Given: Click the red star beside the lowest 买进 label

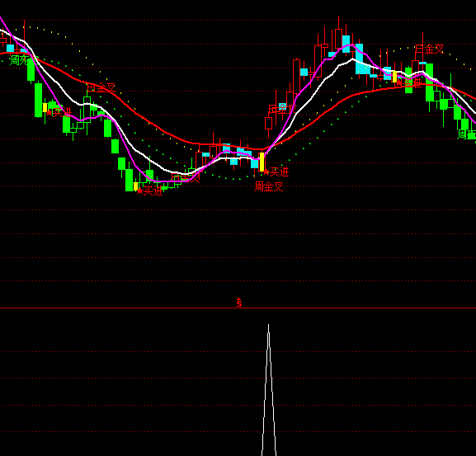Looking at the screenshot, I should pos(139,191).
